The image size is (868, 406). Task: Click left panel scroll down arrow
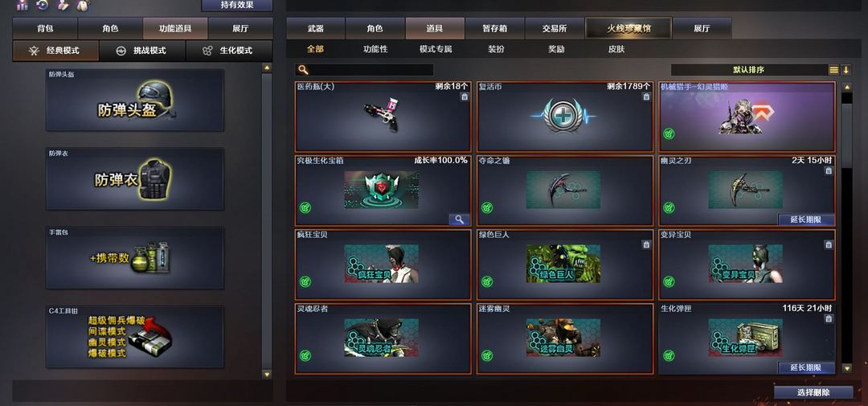267,375
